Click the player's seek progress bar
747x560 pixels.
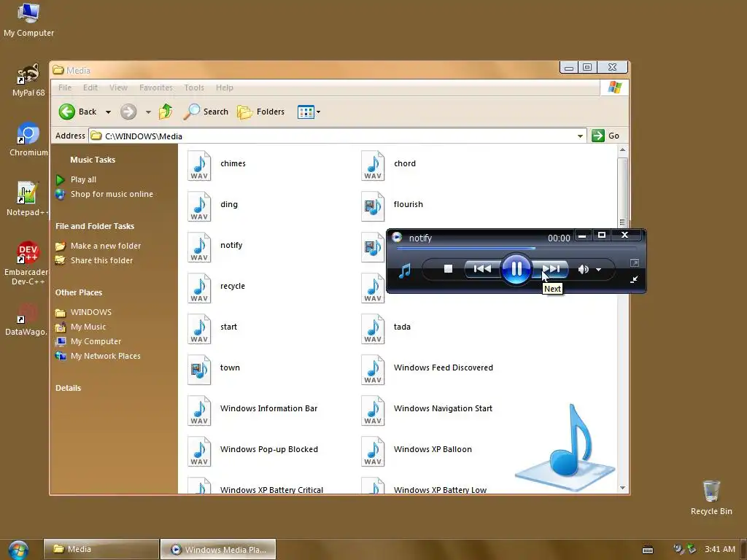point(516,248)
